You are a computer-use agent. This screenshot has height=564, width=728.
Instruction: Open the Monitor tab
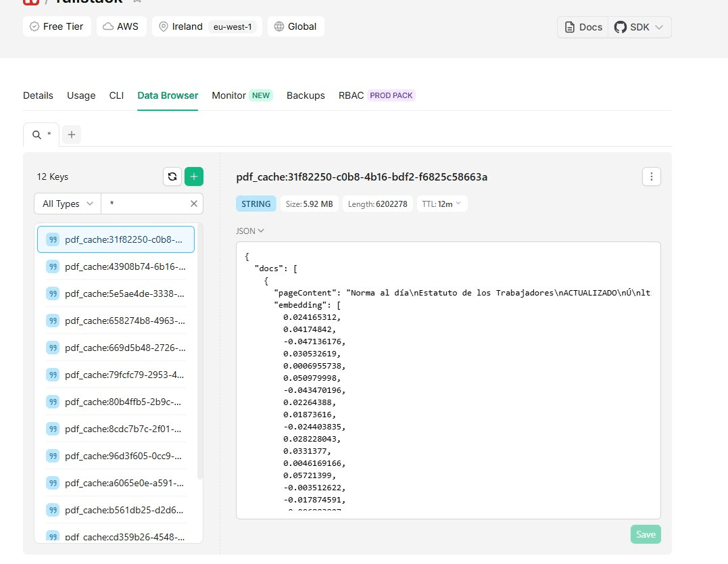click(229, 95)
